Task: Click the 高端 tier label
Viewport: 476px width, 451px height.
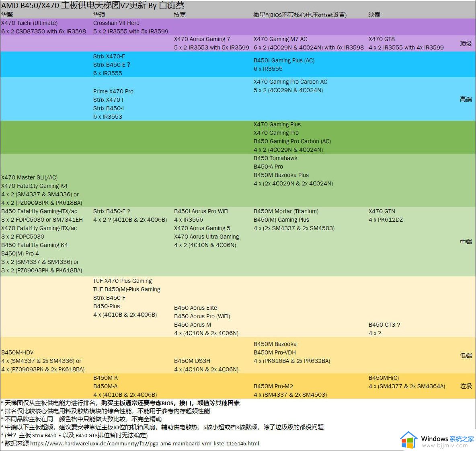Action: tap(466, 99)
